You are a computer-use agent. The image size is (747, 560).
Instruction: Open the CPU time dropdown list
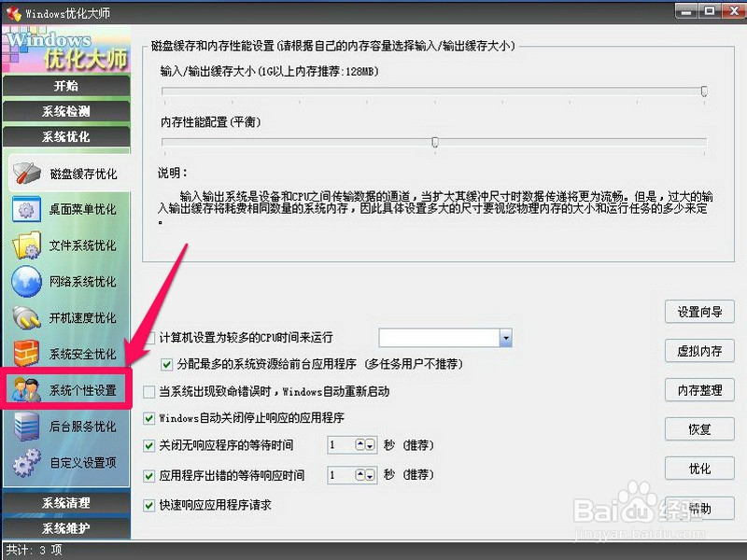(x=505, y=338)
